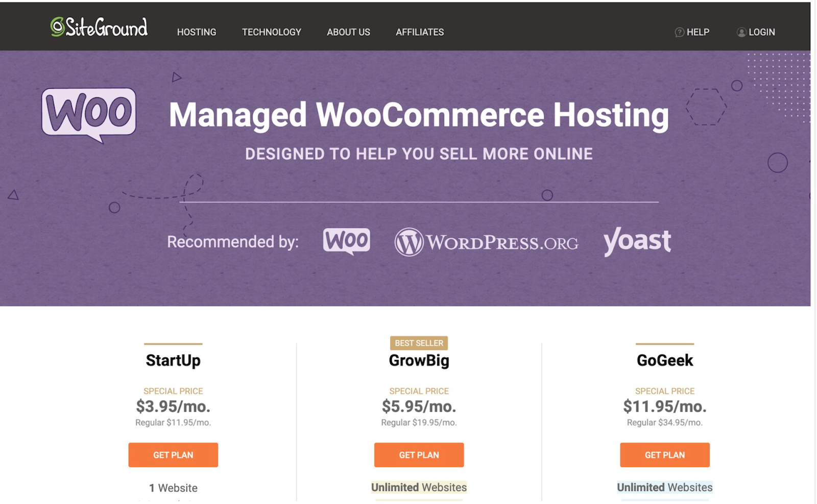
Task: Click the $3.95/mo. price
Action: (173, 407)
